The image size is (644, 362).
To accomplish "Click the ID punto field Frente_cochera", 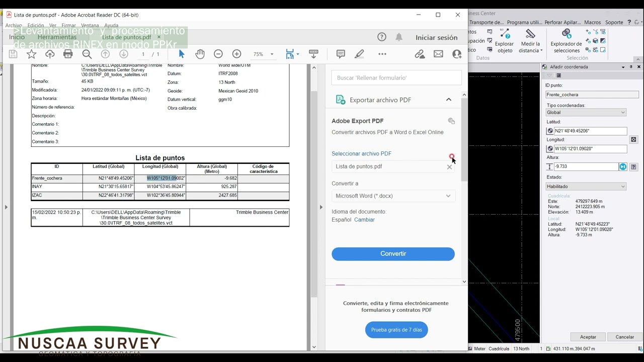I will (x=592, y=95).
